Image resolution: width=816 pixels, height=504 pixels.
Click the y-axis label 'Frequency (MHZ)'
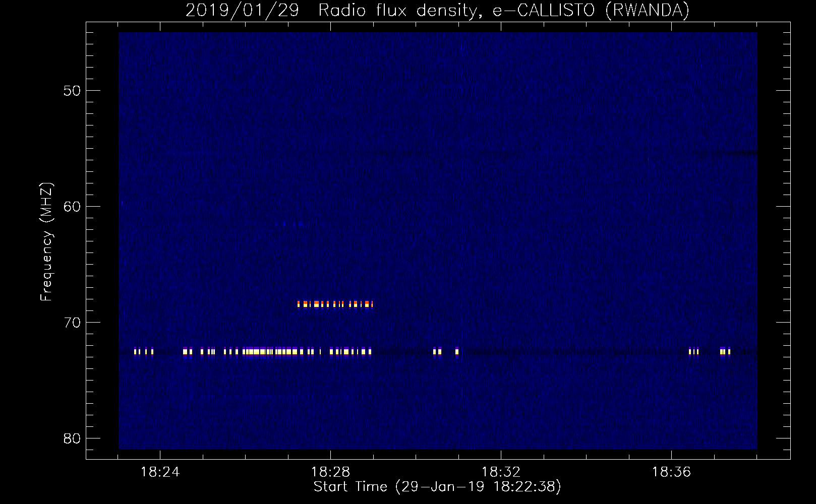click(x=46, y=242)
